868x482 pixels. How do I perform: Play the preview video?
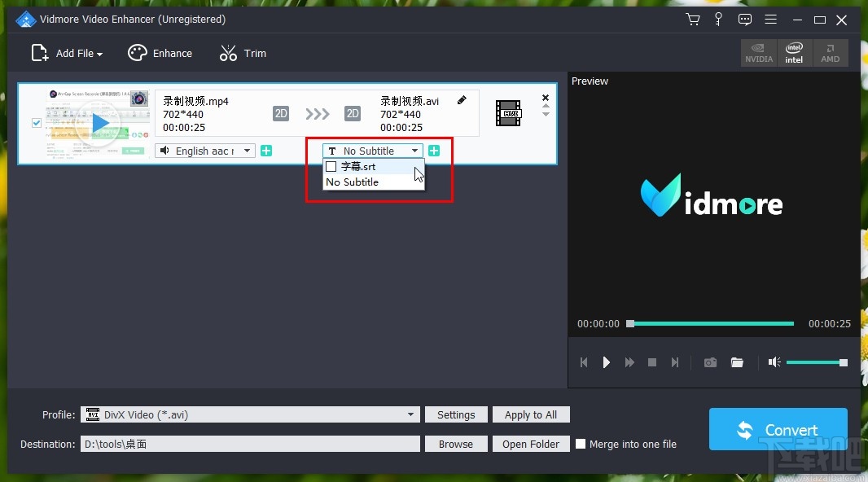tap(606, 362)
